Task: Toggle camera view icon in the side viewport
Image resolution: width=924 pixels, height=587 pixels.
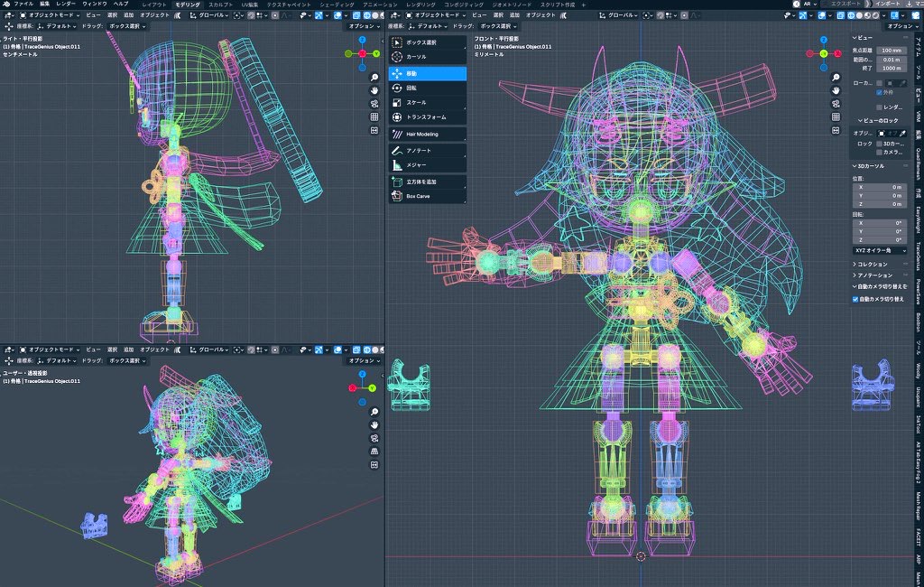Action: point(374,104)
